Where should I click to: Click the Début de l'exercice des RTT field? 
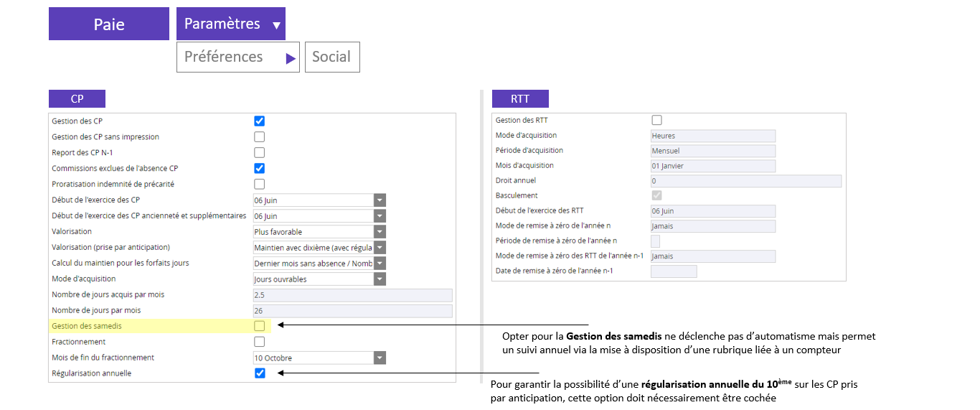(713, 211)
